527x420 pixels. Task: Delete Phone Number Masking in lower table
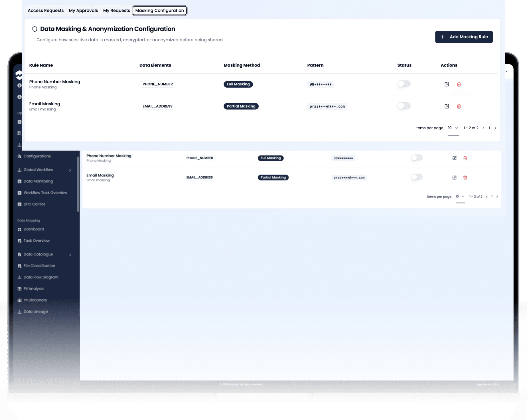click(x=465, y=158)
